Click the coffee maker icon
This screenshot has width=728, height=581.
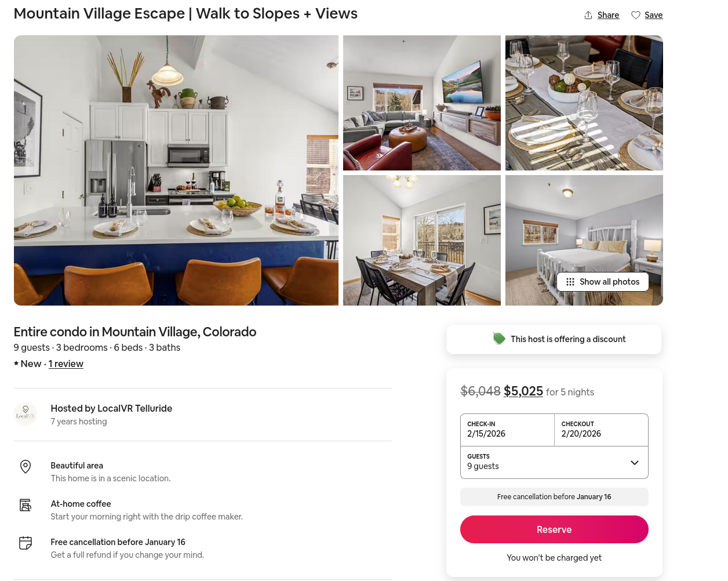tap(26, 505)
